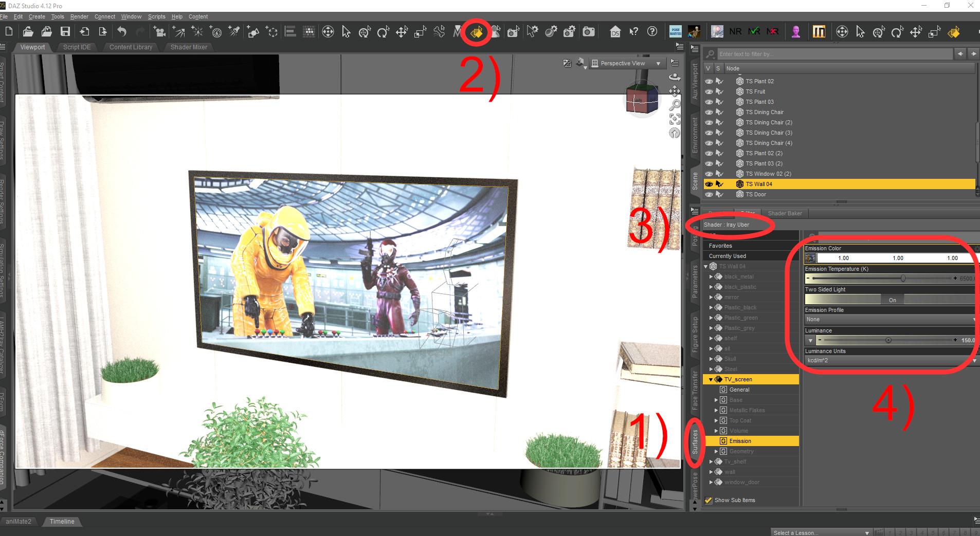The width and height of the screenshot is (980, 536).
Task: Click the What's This help cursor icon
Action: tap(633, 32)
